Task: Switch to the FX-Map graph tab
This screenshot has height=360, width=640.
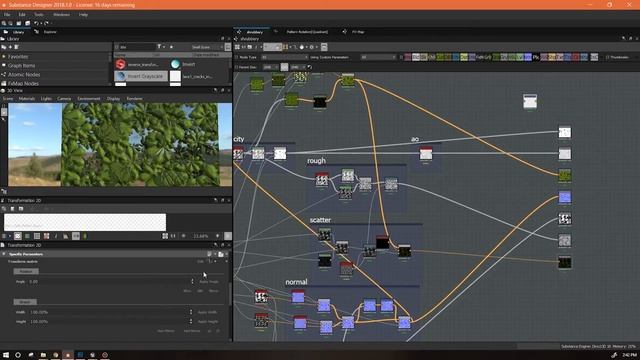Action: (x=354, y=32)
